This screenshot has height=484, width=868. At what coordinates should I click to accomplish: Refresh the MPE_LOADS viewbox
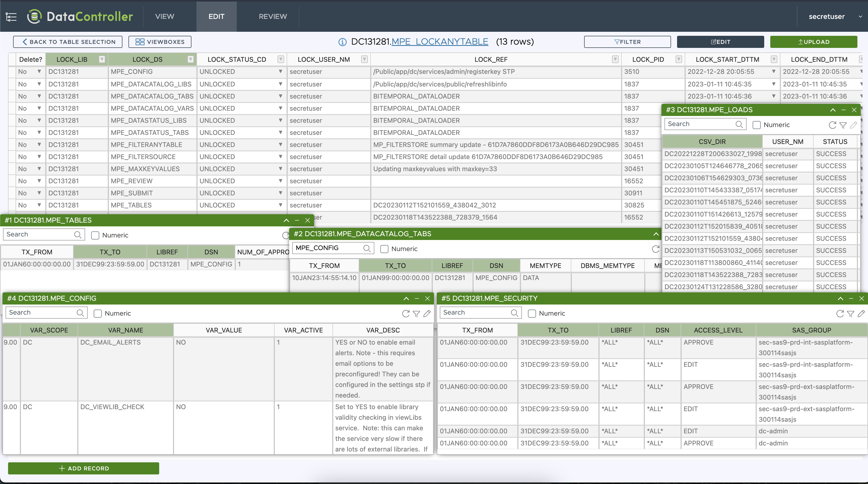(x=832, y=125)
